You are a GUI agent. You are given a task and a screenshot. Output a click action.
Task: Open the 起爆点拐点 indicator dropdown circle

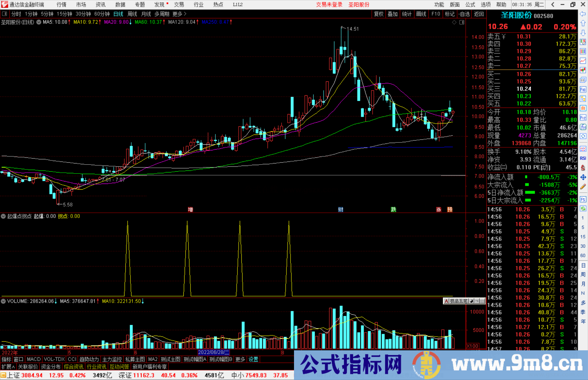[x=3, y=216]
